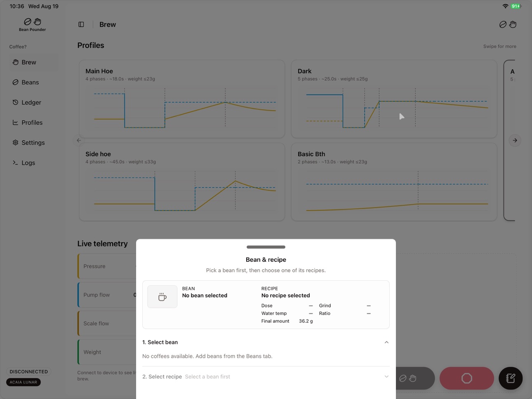The width and height of the screenshot is (532, 399).
Task: Click the Bean Pounder logo in sidebar
Action: (x=32, y=25)
